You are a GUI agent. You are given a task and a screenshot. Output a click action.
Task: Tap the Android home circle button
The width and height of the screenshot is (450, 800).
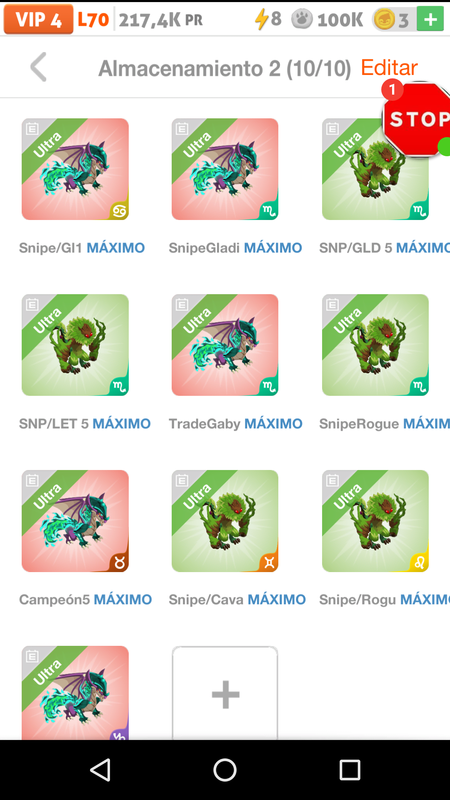tap(225, 769)
